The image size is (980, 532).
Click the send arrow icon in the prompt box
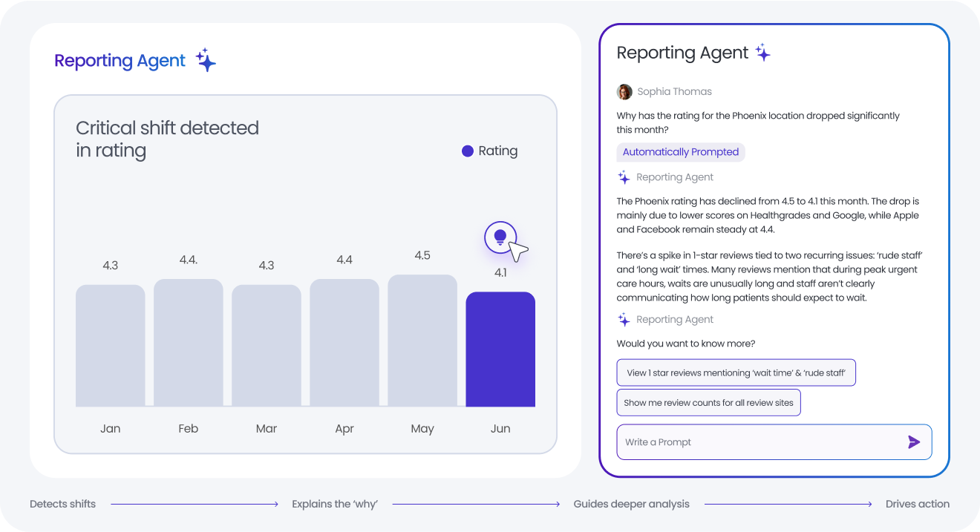pos(914,442)
